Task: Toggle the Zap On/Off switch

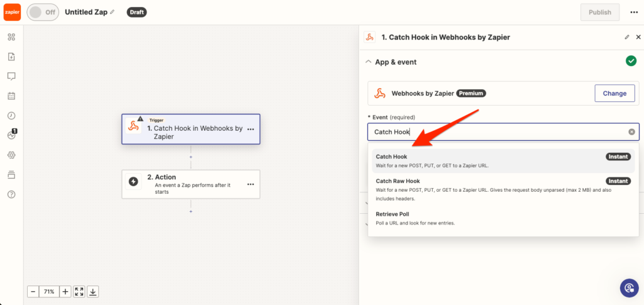Action: tap(43, 12)
